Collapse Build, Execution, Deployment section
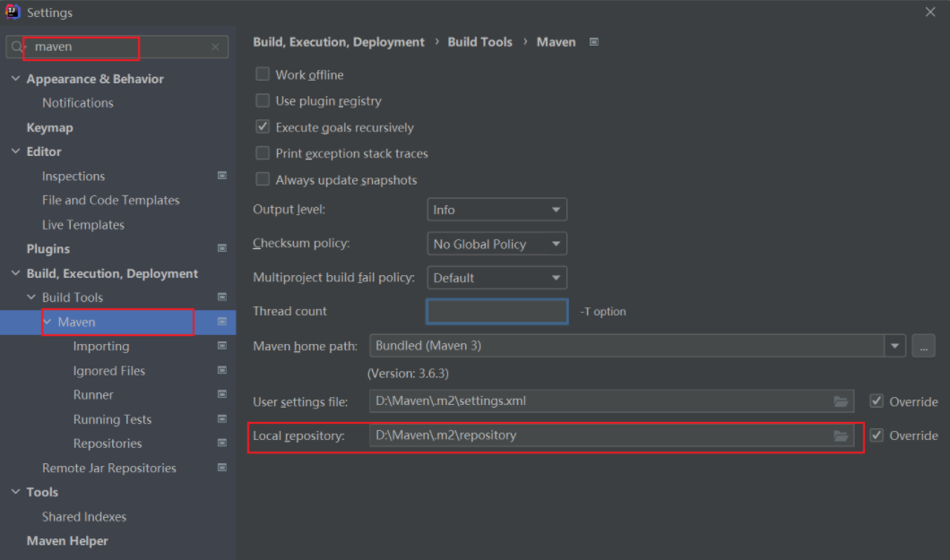Image resolution: width=950 pixels, height=560 pixels. point(16,273)
